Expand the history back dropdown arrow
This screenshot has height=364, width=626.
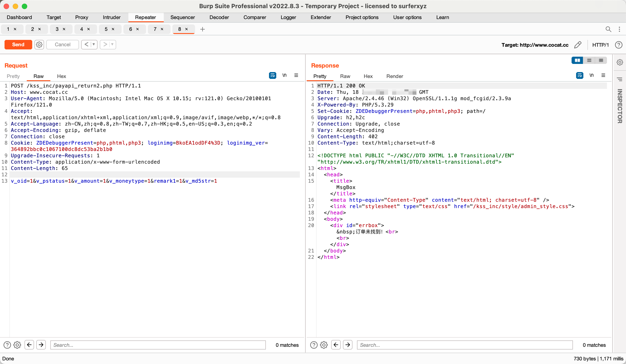94,45
